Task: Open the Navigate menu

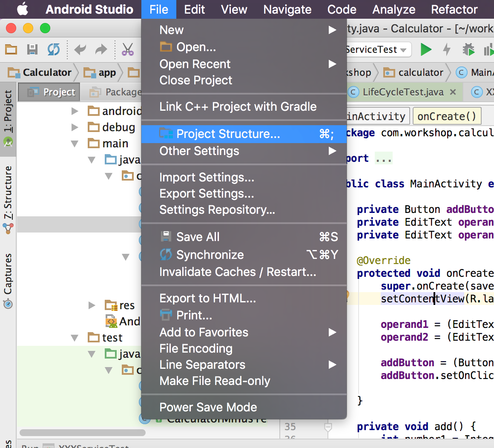Action: tap(287, 9)
